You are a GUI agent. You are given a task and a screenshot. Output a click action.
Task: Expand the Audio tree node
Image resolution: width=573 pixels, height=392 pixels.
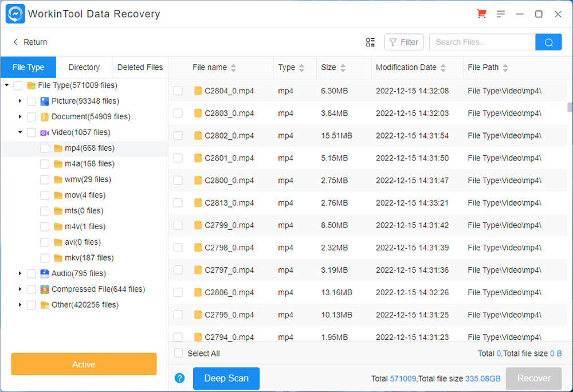(x=20, y=273)
